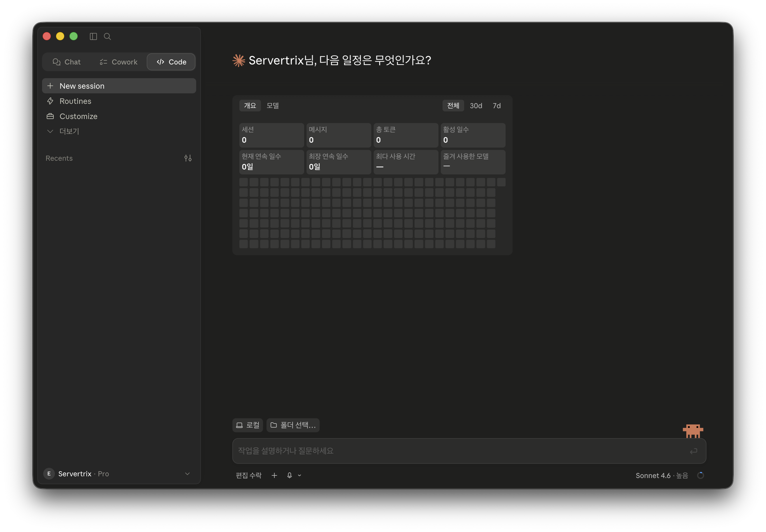
Task: Open the 개요 overview tab
Action: 250,106
